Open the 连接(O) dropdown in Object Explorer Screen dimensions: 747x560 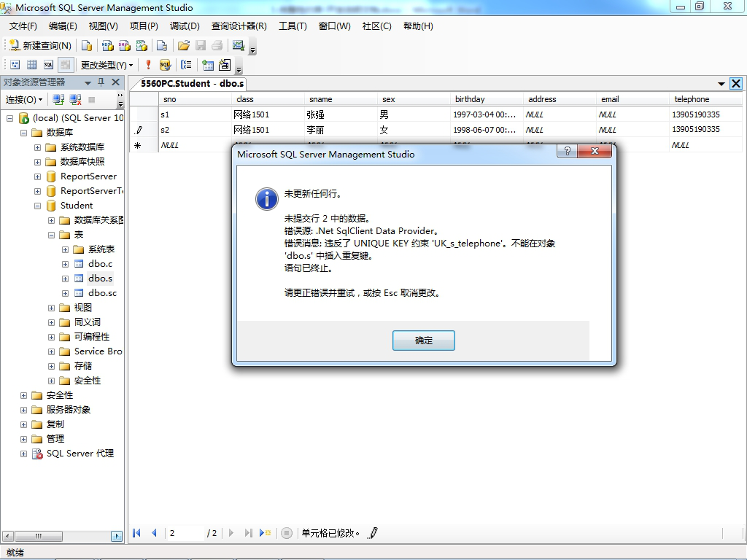point(24,99)
